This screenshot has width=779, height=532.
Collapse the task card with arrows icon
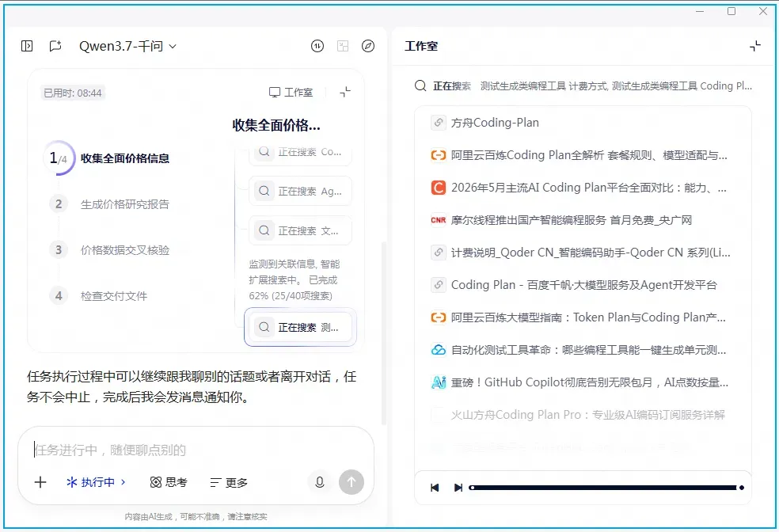[x=345, y=92]
